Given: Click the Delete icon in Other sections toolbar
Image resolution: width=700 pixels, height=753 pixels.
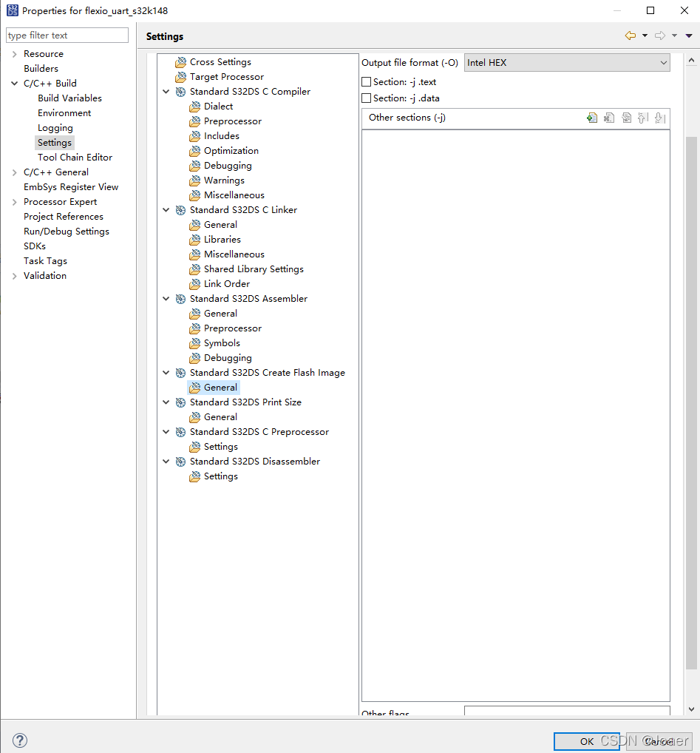Looking at the screenshot, I should point(609,118).
